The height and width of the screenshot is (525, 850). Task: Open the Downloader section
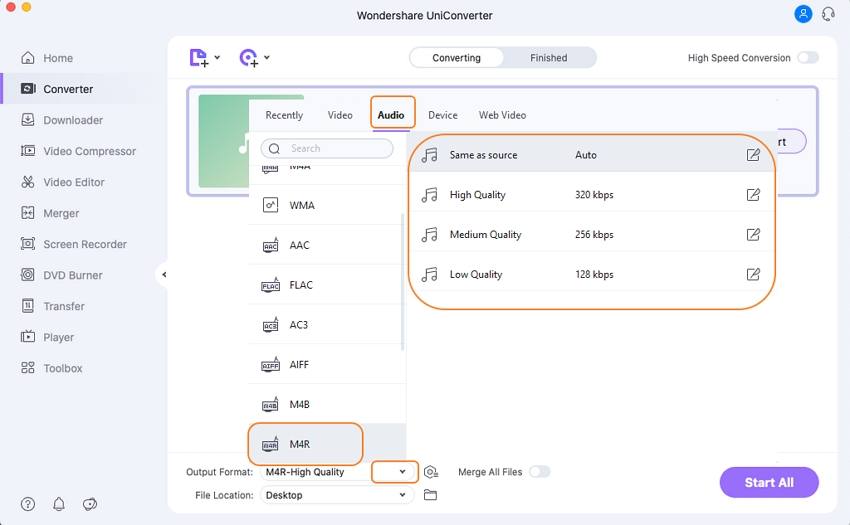point(61,120)
